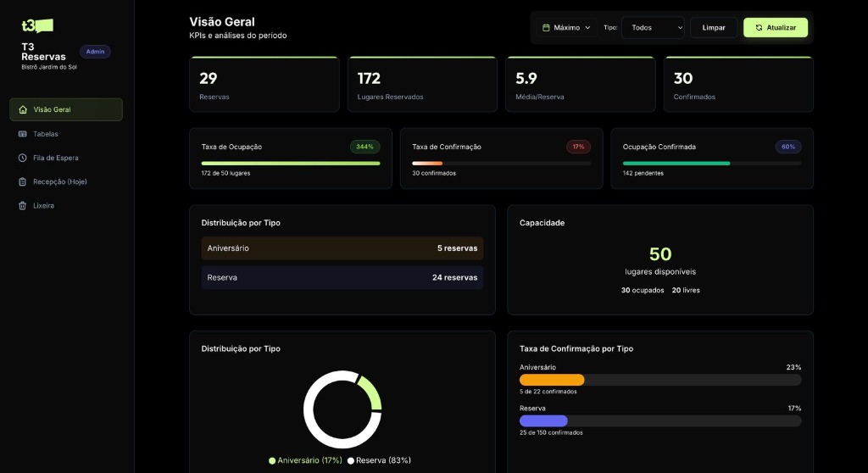Click the Lixeira trash icon

click(23, 205)
